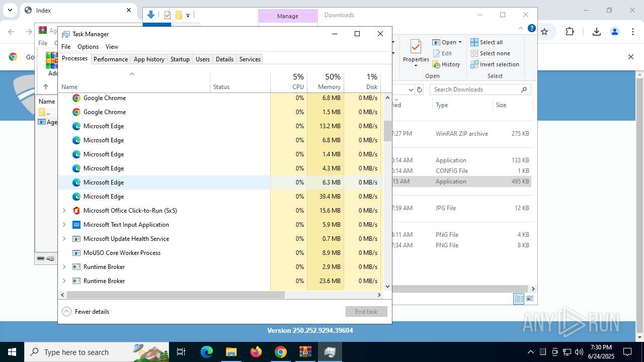
Task: Select Microsoft Text Input Application icon
Action: click(76, 225)
